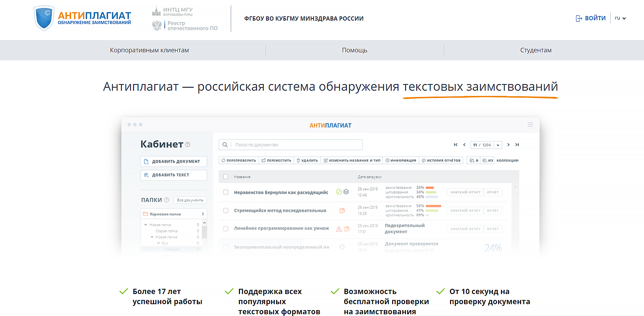
Task: Click the help icon beside ПАПКИ
Action: tap(166, 200)
